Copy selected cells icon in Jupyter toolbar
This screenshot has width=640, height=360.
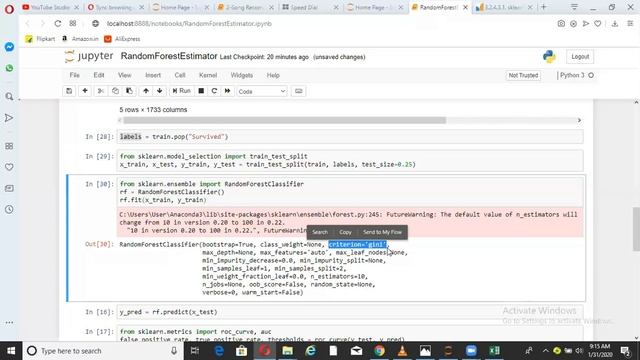[x=115, y=91]
